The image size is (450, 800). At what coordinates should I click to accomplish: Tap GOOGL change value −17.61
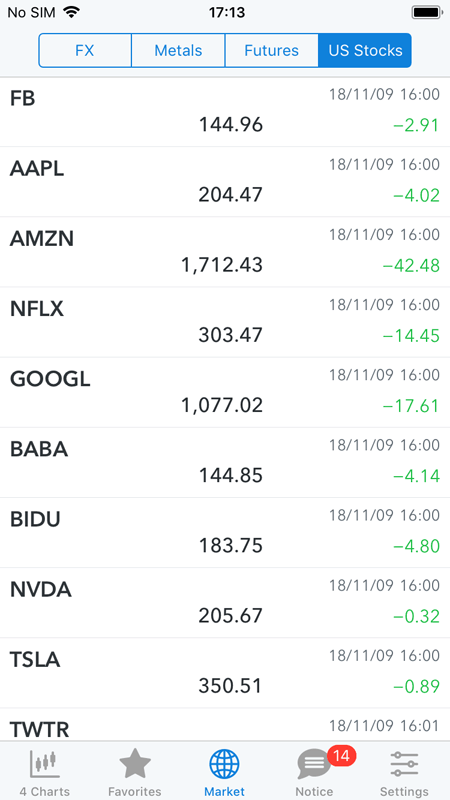pyautogui.click(x=411, y=406)
